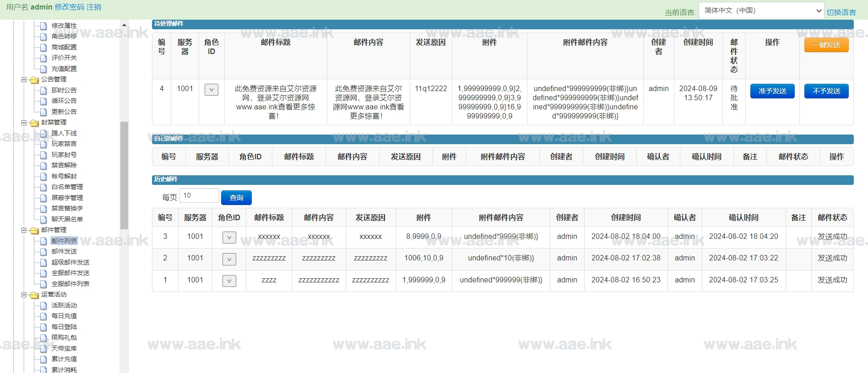This screenshot has height=373, width=868.
Task: Click the folder icon beside 邮件管理
Action: pos(34,231)
